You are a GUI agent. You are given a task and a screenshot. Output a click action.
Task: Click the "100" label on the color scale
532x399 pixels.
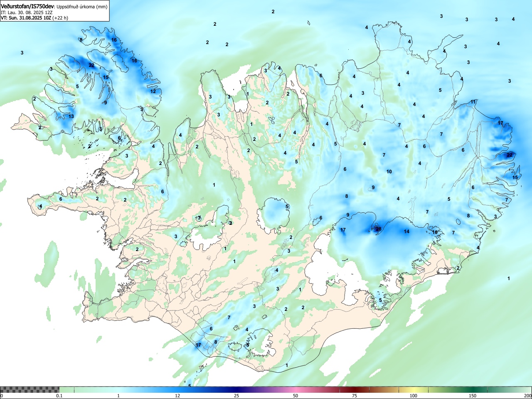(x=414, y=396)
